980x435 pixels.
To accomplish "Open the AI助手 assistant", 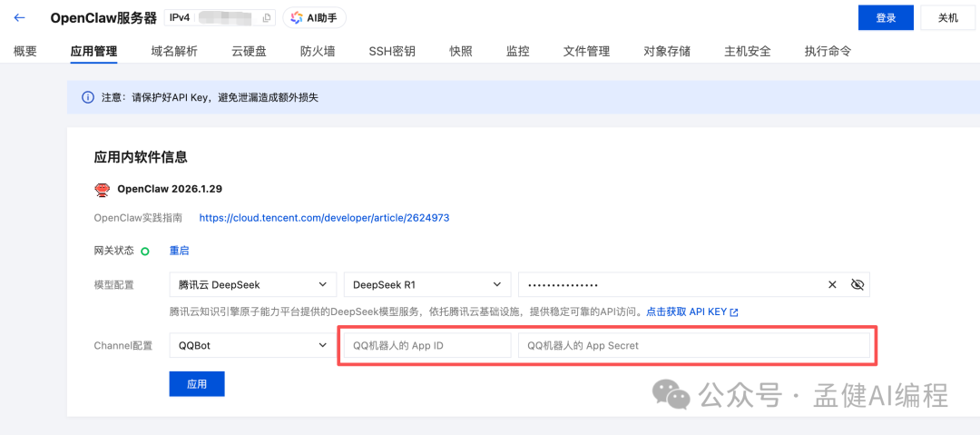I will tap(314, 17).
